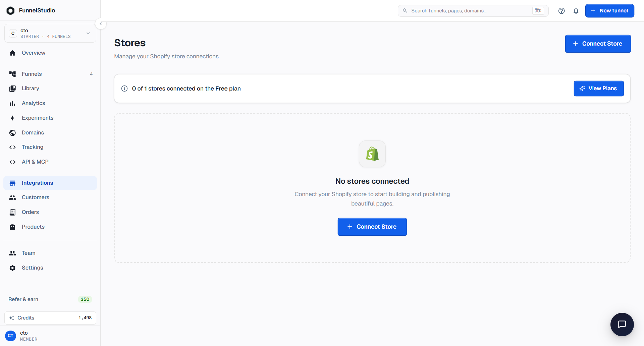This screenshot has height=346, width=644.
Task: Click the Credits 1,498 box
Action: (x=50, y=318)
